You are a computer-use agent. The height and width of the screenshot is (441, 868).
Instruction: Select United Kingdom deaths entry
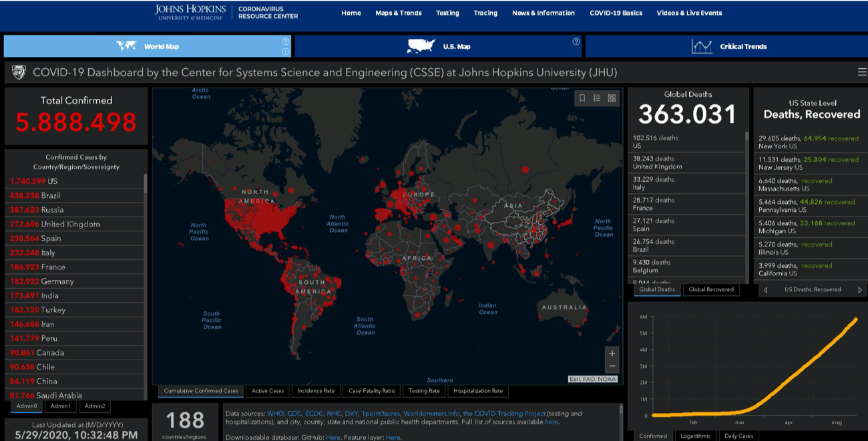click(x=688, y=162)
